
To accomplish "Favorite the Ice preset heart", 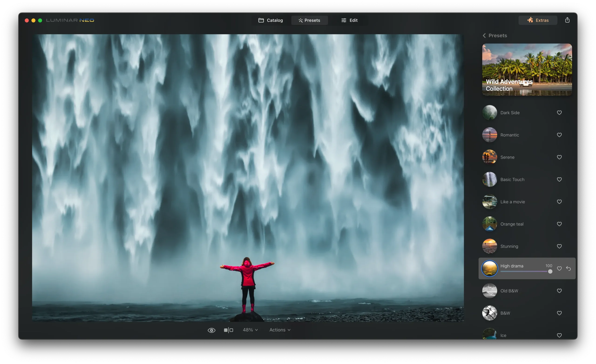I will (x=559, y=335).
